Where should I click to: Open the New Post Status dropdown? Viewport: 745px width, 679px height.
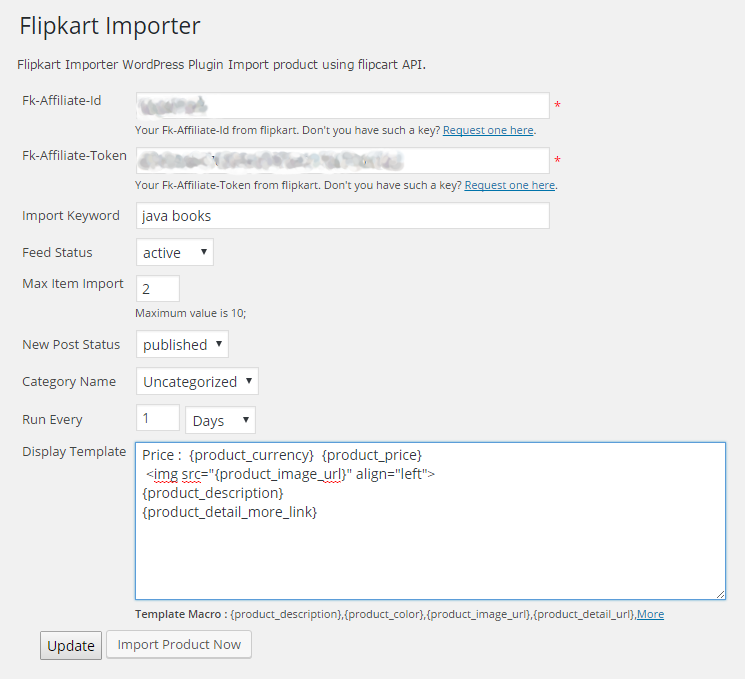click(x=182, y=344)
